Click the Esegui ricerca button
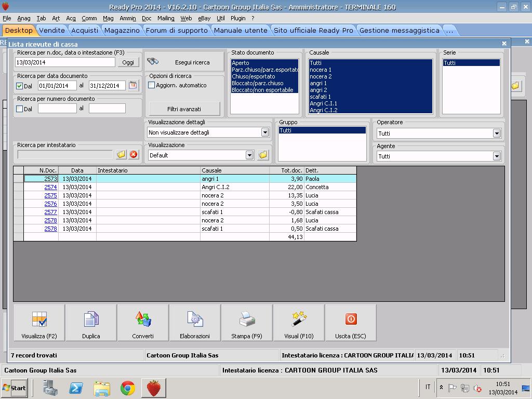The height and width of the screenshot is (399, 532). pyautogui.click(x=185, y=62)
